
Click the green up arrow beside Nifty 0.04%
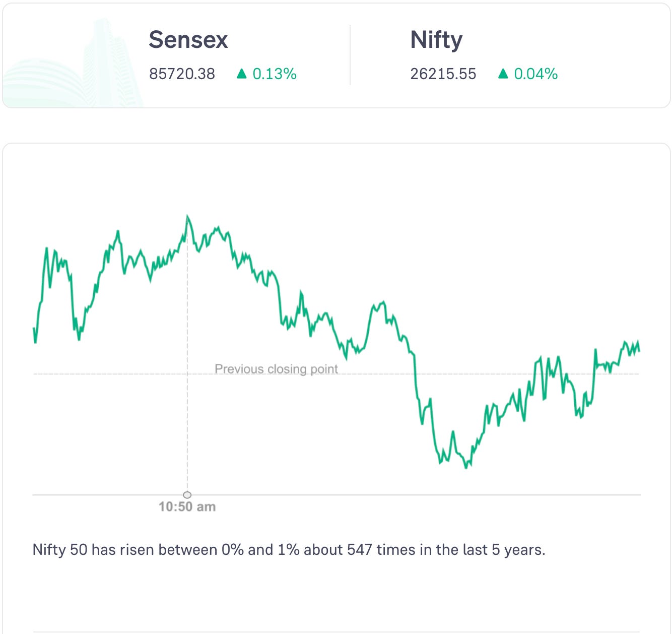pyautogui.click(x=503, y=74)
